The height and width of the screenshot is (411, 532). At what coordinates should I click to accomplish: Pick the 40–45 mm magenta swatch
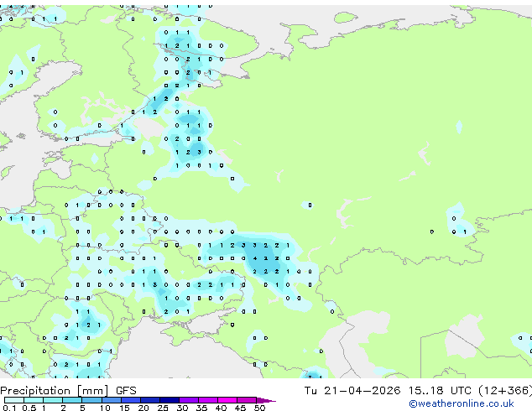point(227,400)
